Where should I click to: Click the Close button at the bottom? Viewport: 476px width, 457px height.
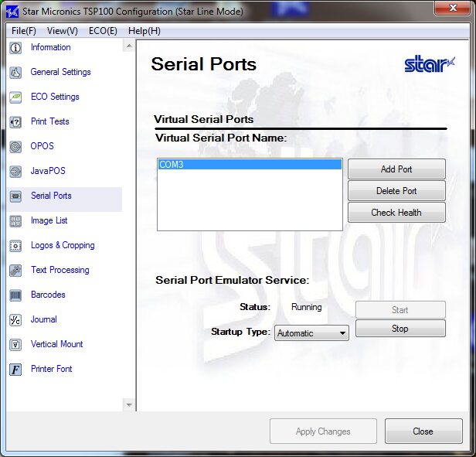pyautogui.click(x=423, y=431)
